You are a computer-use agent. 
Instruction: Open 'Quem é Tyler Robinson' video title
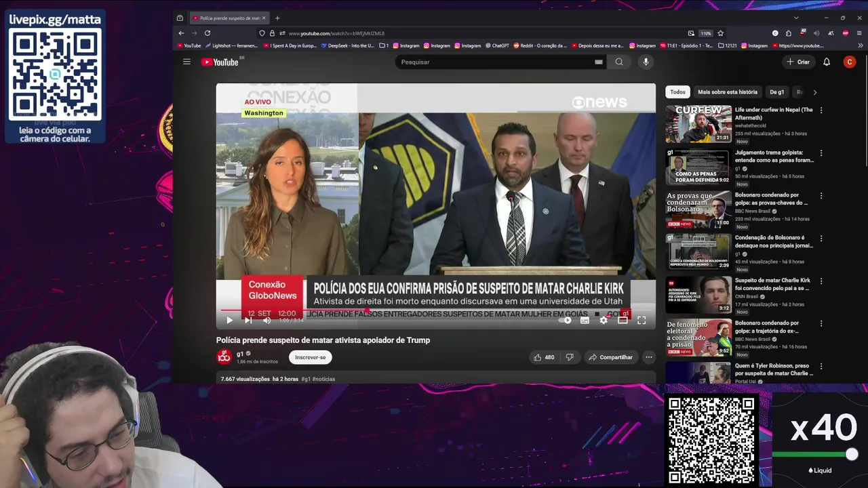tap(774, 369)
